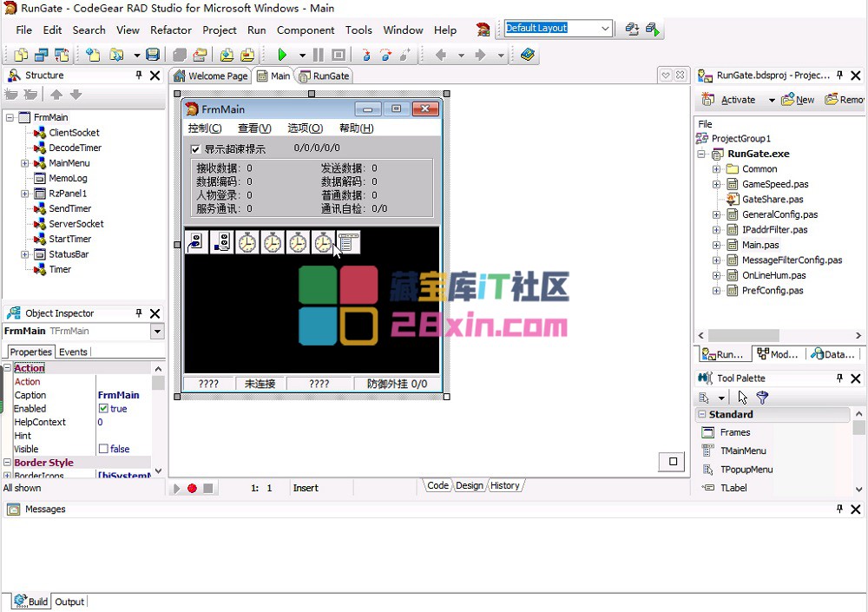Screen dimensions: 868x612
Task: Run the project with green play button
Action: pyautogui.click(x=282, y=55)
